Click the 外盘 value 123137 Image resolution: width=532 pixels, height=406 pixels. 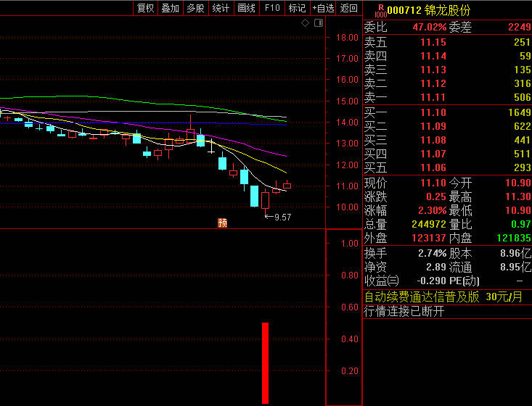point(429,238)
